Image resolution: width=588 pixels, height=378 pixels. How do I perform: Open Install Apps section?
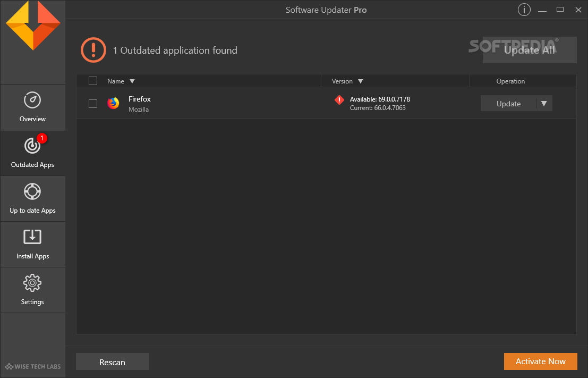(x=32, y=245)
